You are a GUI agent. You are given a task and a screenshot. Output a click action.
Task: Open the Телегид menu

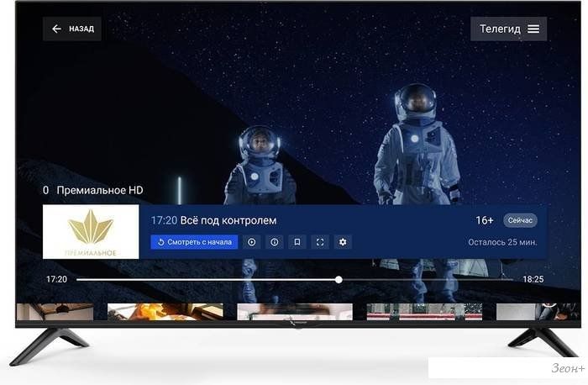[x=508, y=29]
